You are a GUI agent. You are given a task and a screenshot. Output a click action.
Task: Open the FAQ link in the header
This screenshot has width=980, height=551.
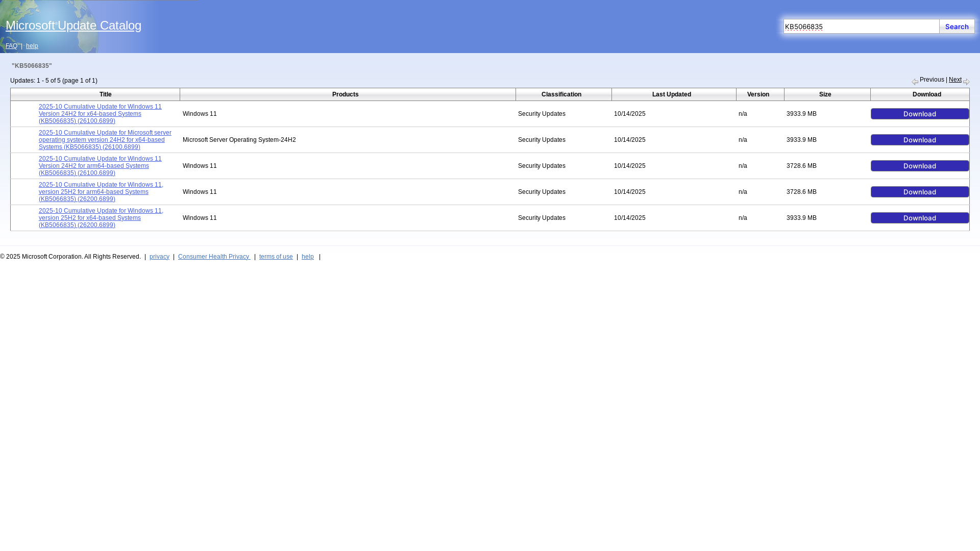point(11,46)
